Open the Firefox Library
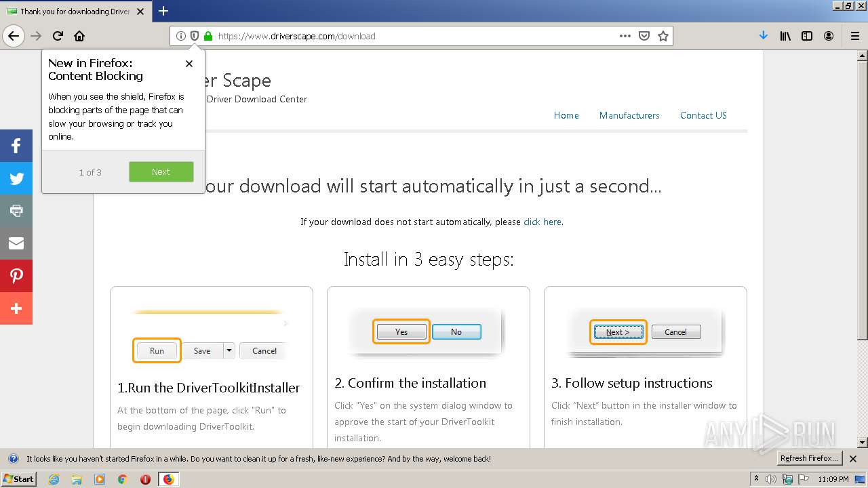 785,36
